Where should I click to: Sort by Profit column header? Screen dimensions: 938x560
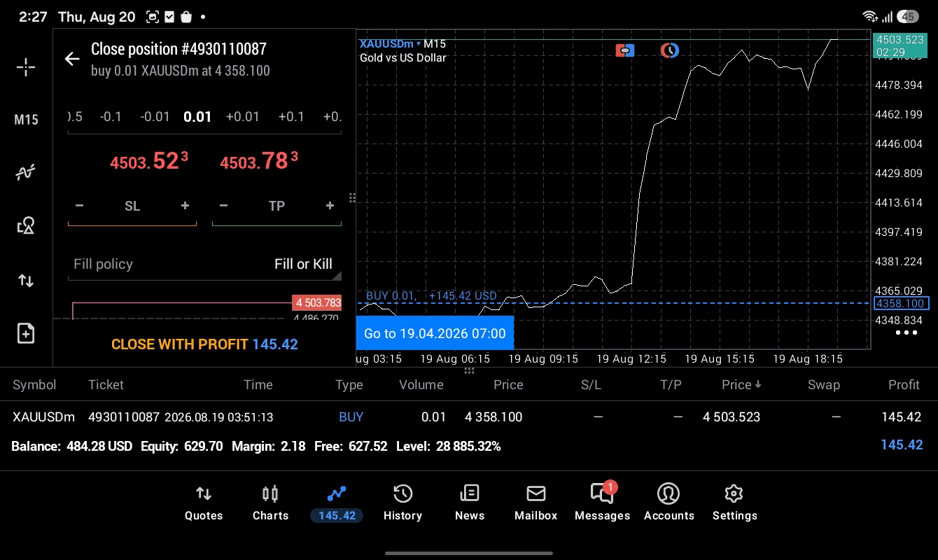click(904, 385)
